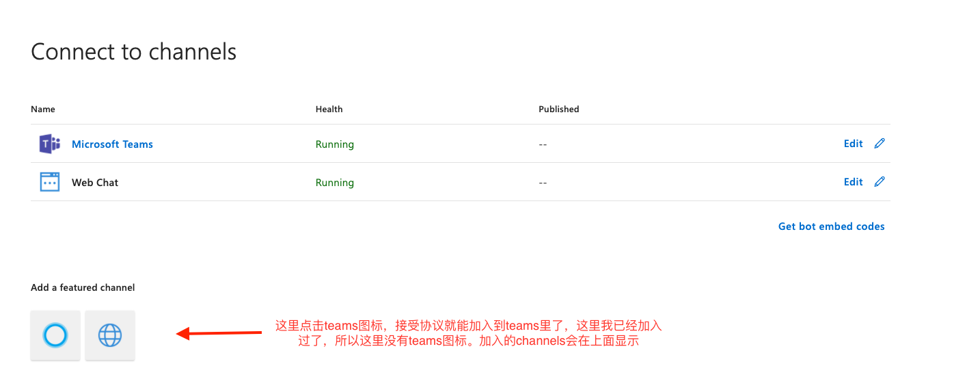Add the globe icon featured channel
The height and width of the screenshot is (377, 980).
pos(110,335)
